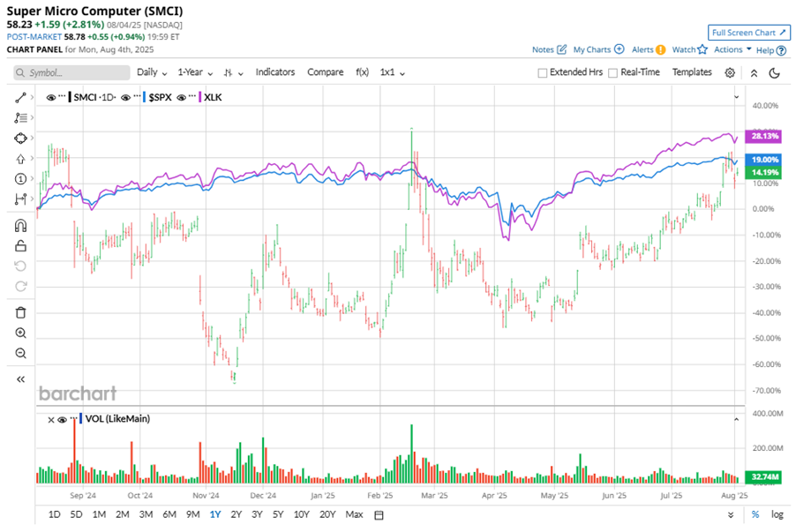This screenshot has width=796, height=532.
Task: Select the trend line drawing tool
Action: tap(20, 97)
